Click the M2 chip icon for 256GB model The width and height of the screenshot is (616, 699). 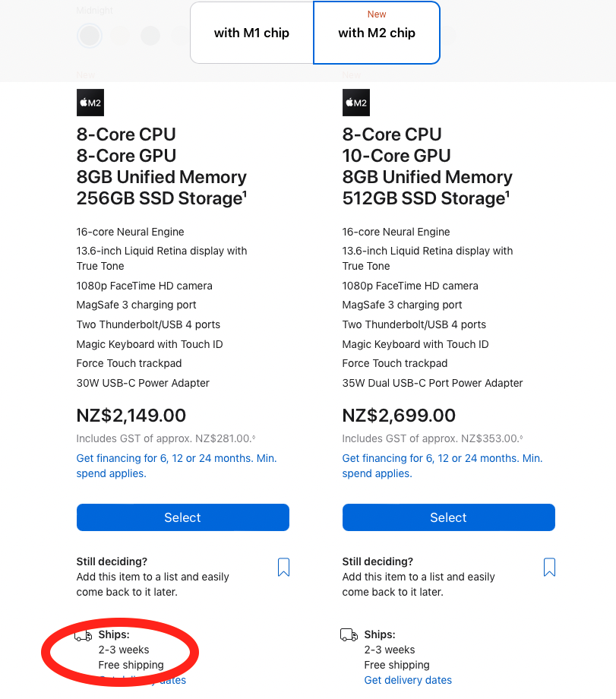pos(90,103)
